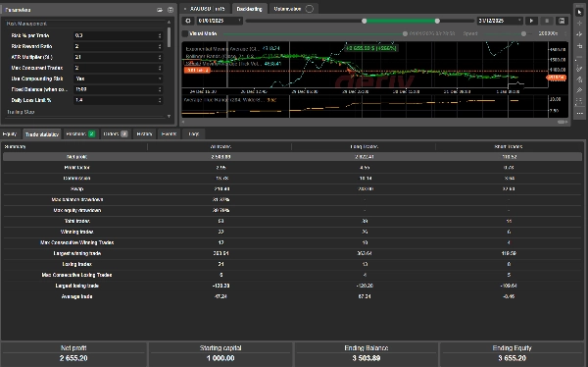Click the orange position label on chart
This screenshot has height=367, width=588.
click(197, 71)
